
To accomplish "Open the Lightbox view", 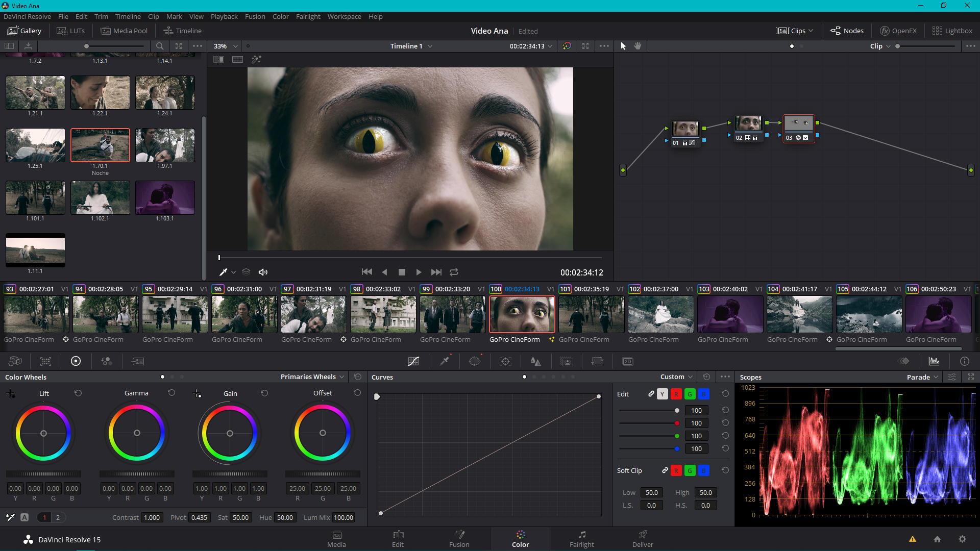I will (x=952, y=31).
